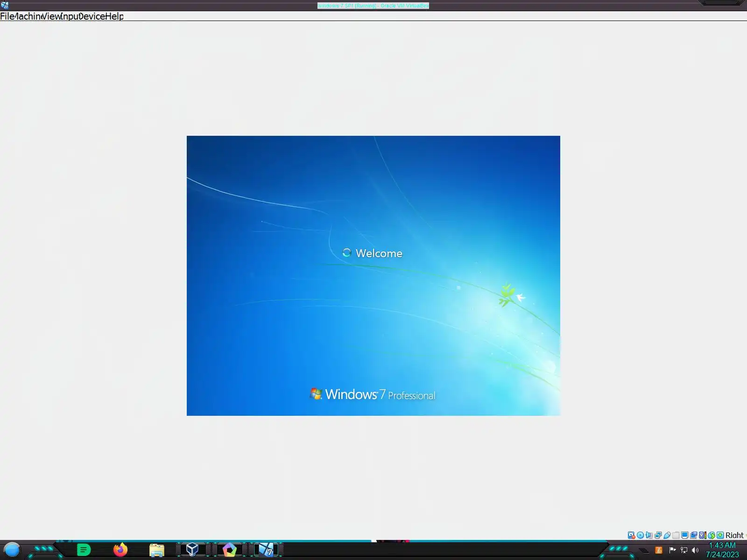Open the green chat app taskbar icon
The height and width of the screenshot is (560, 747).
click(84, 550)
